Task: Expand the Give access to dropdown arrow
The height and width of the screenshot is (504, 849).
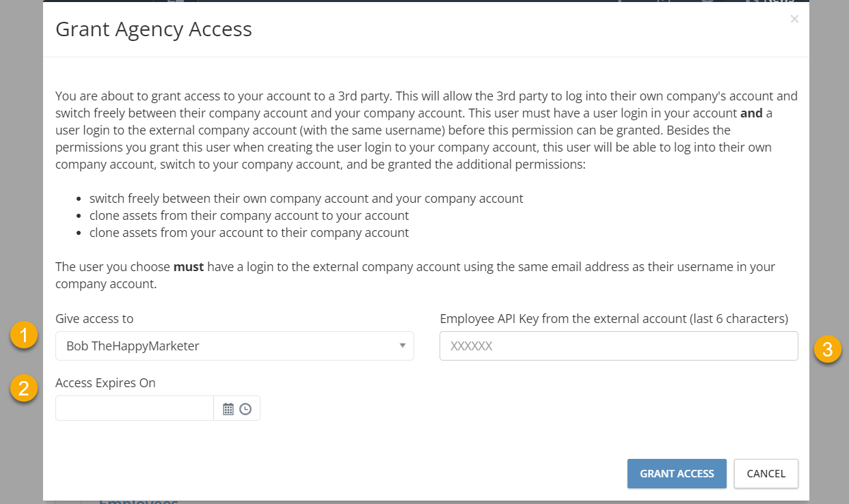Action: point(403,346)
